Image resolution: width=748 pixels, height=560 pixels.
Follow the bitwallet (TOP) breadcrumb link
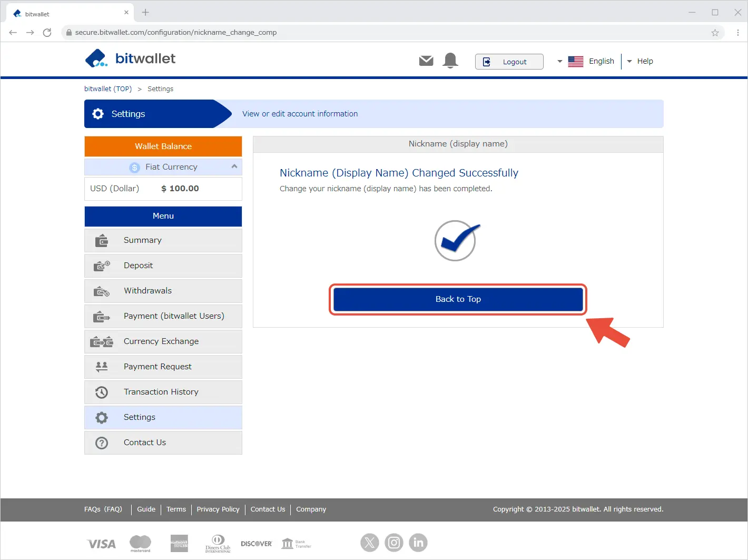point(108,89)
